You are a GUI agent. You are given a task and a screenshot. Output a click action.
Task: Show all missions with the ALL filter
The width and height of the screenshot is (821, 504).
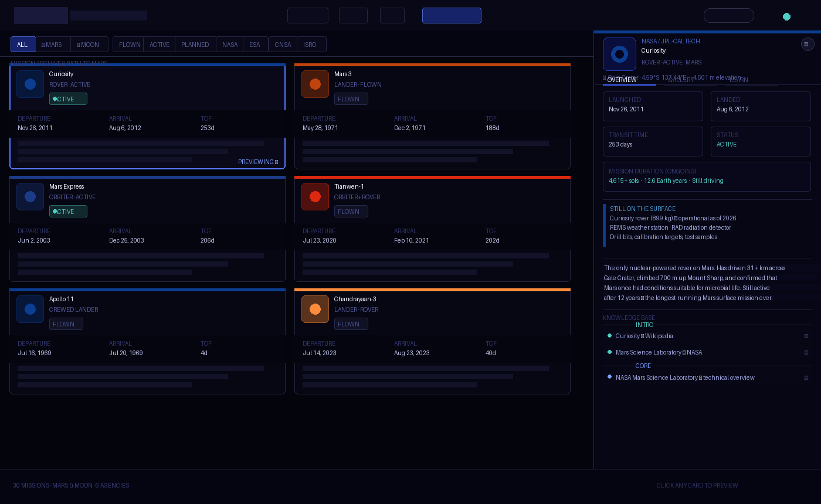tap(22, 45)
